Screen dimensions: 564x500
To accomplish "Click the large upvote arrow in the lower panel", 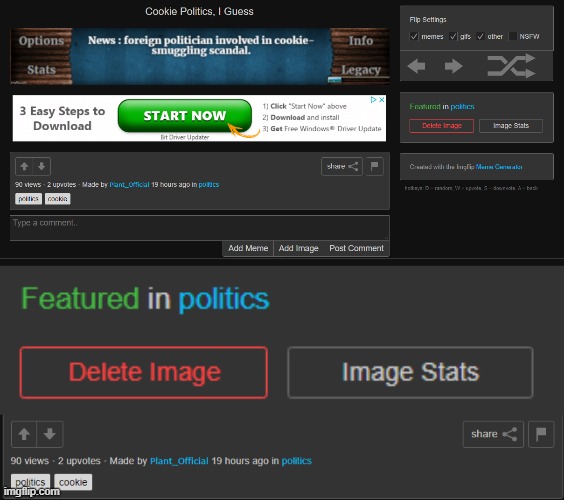I will (x=24, y=434).
